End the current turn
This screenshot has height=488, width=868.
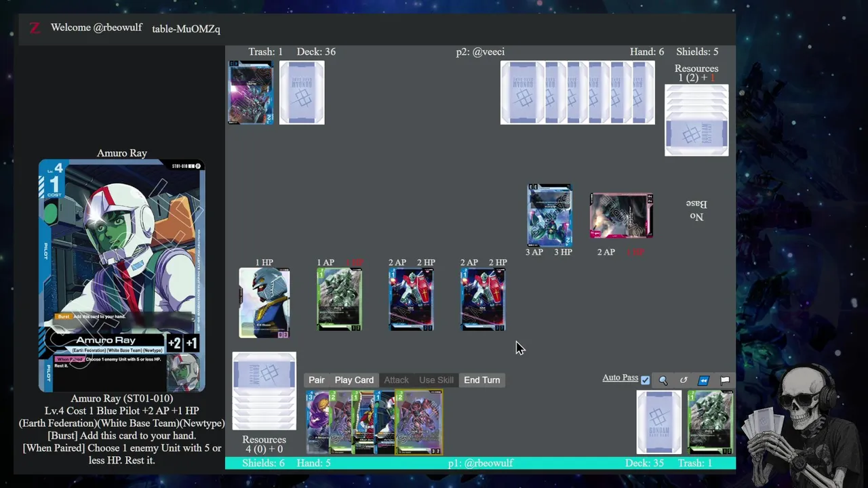pyautogui.click(x=481, y=380)
